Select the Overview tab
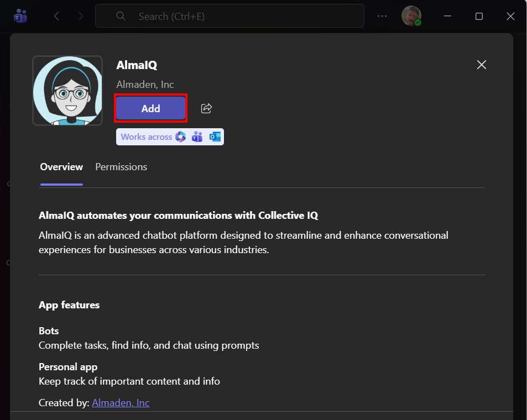This screenshot has width=527, height=420. pyautogui.click(x=61, y=167)
